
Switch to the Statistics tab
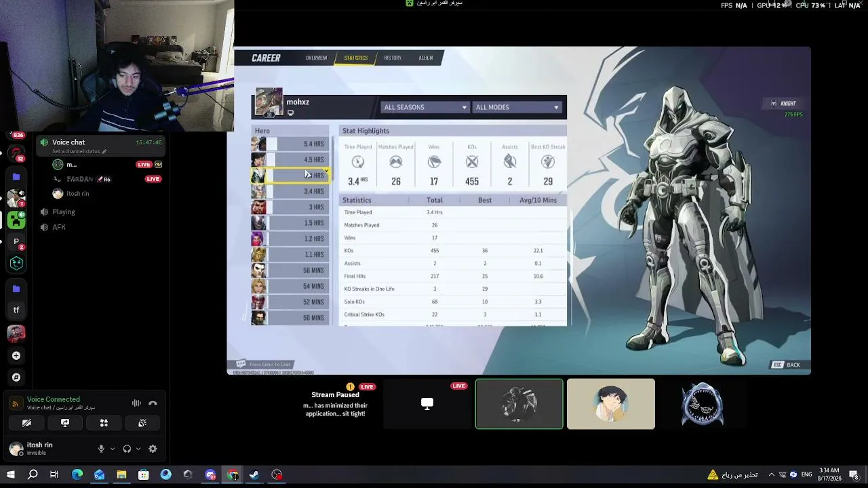pyautogui.click(x=355, y=58)
